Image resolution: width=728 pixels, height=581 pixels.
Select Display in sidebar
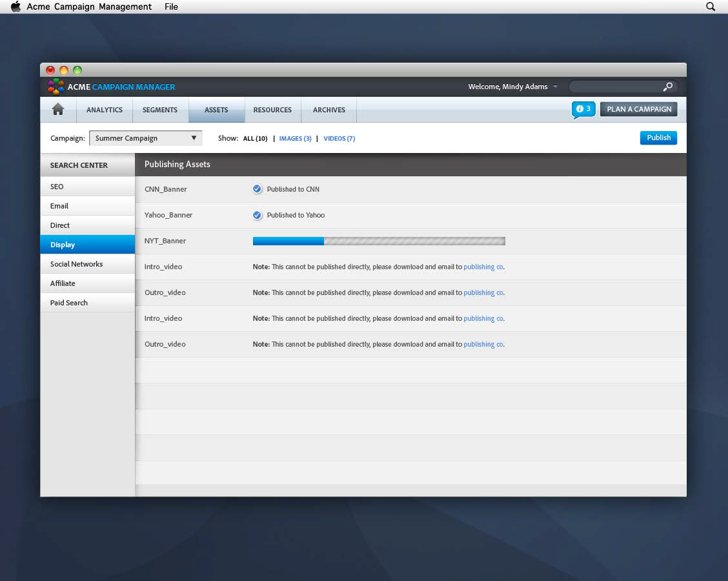coord(88,244)
